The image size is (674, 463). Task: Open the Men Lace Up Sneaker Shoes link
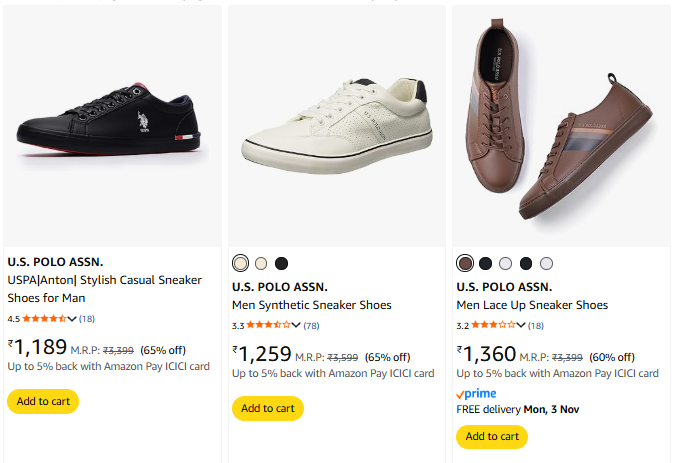[x=532, y=305]
